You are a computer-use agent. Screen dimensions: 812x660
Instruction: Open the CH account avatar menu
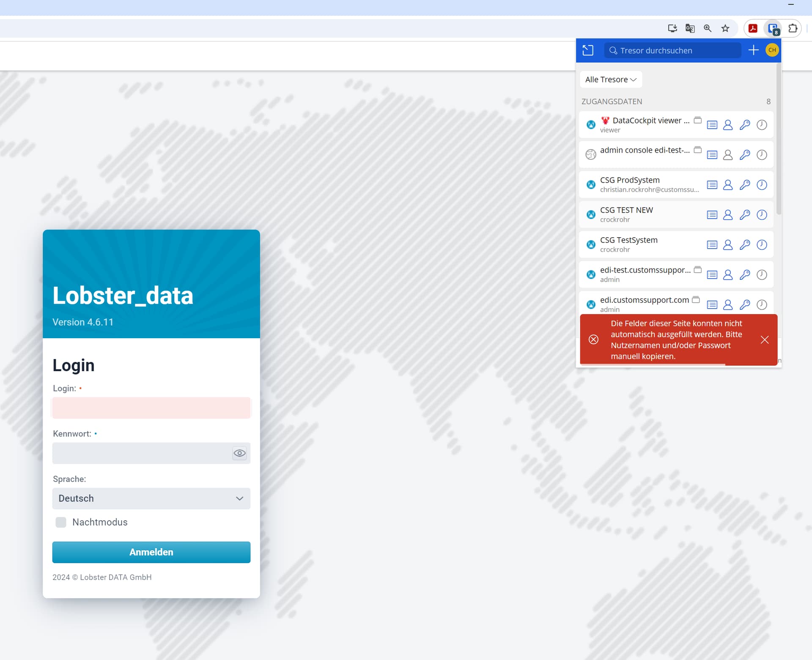click(772, 50)
